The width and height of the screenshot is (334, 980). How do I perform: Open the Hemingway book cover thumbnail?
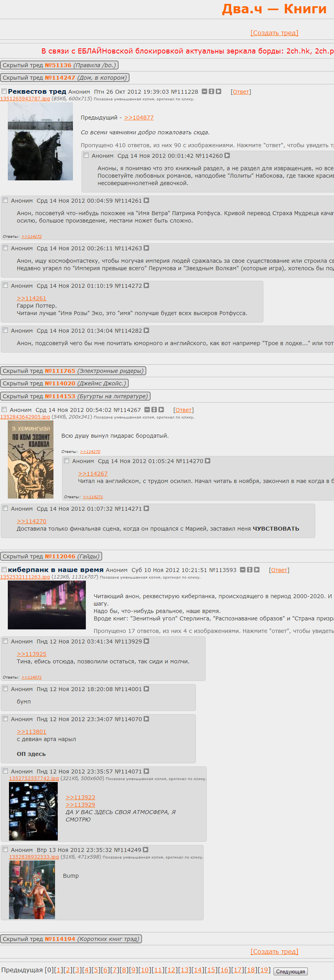point(30,460)
